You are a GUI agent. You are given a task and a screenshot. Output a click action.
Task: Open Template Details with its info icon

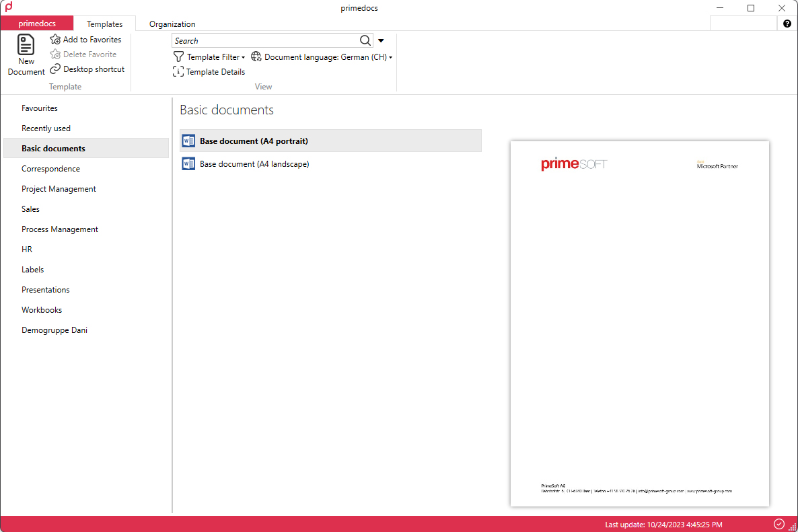pos(178,71)
